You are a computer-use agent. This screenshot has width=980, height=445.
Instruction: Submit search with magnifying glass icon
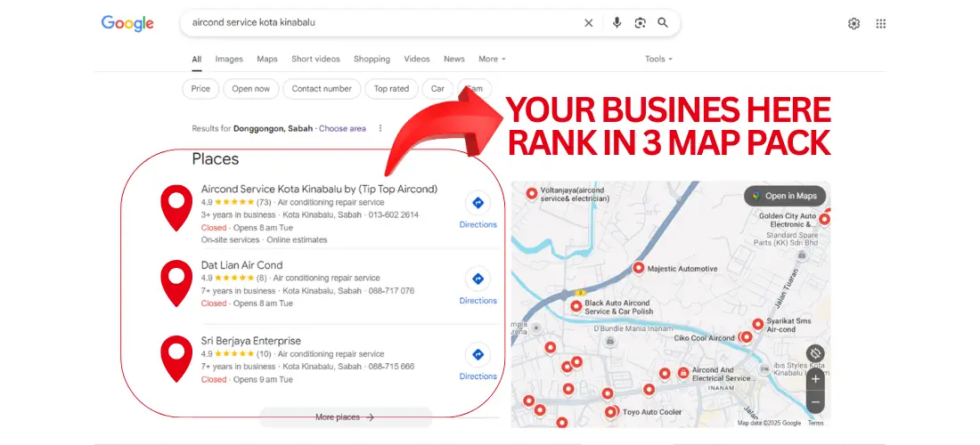coord(663,23)
